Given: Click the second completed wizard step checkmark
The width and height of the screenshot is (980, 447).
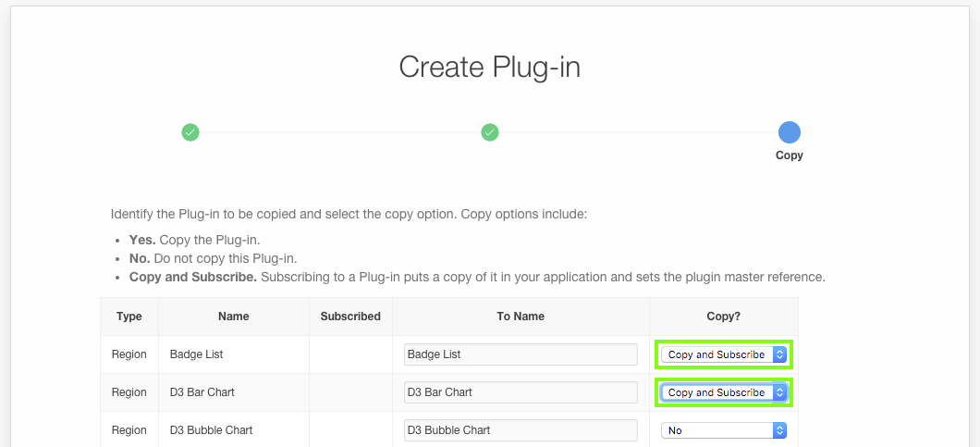Looking at the screenshot, I should tap(490, 132).
